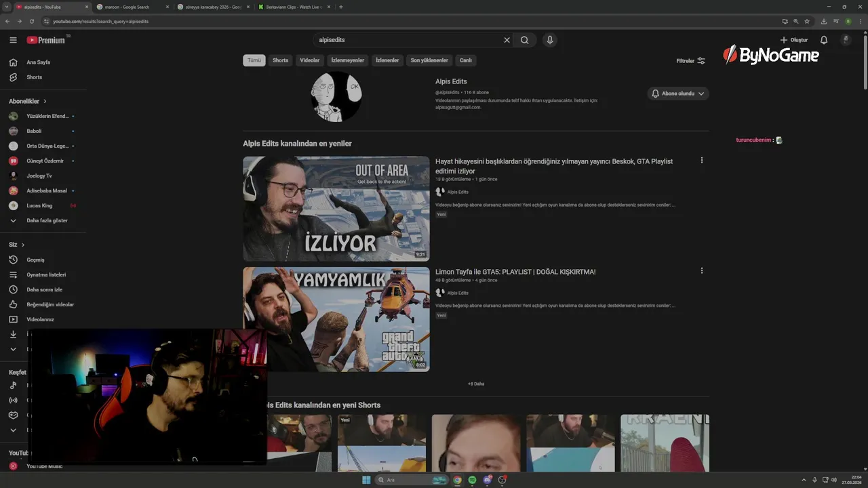Play the İZLİYOR video thumbnail
868x488 pixels.
336,209
